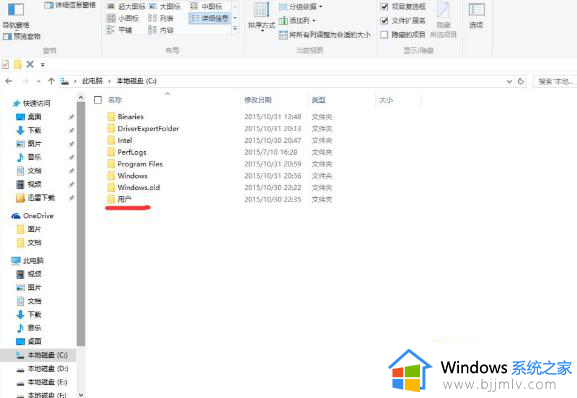577x398 pixels.
Task: Select the Binaries folder
Action: 131,117
